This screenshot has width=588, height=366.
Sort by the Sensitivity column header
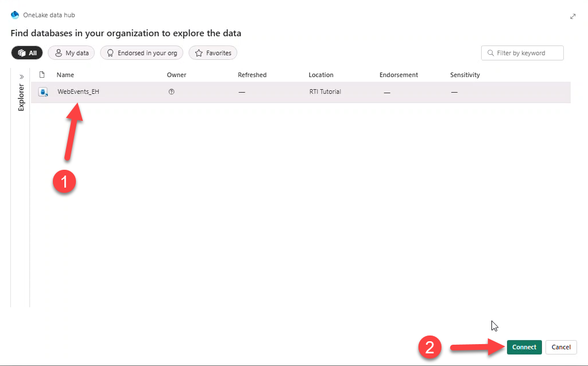pos(464,75)
